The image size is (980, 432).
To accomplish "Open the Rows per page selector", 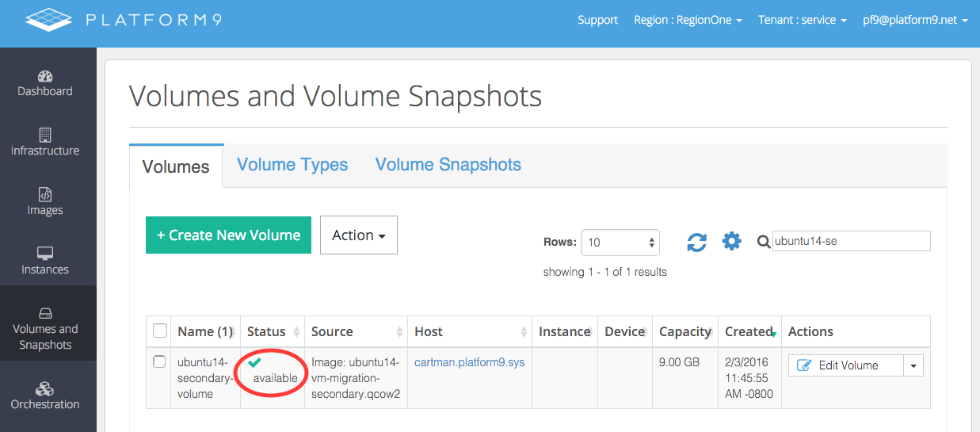I will pos(620,243).
